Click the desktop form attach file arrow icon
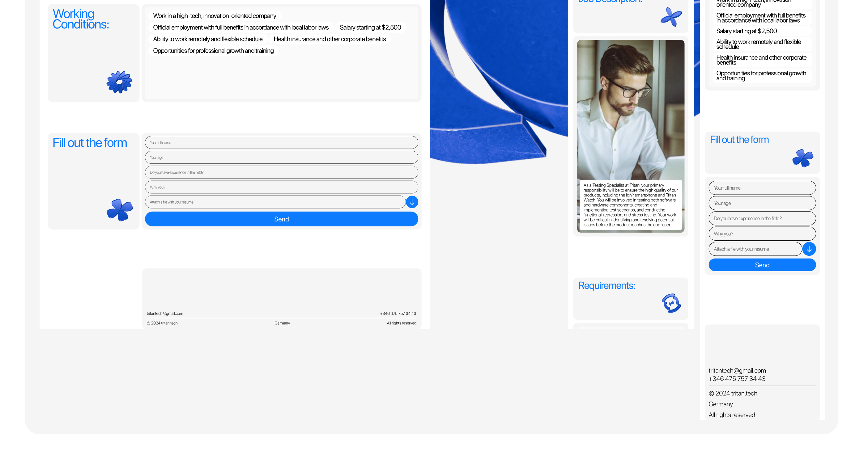 [412, 202]
